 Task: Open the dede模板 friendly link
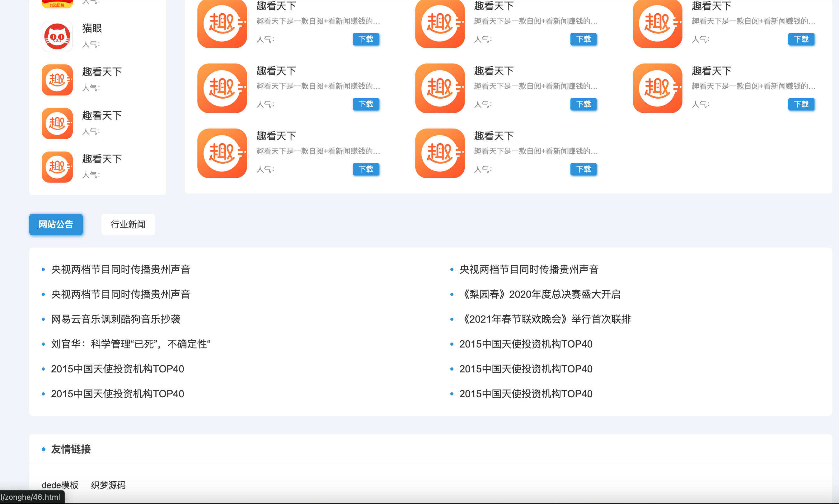60,485
